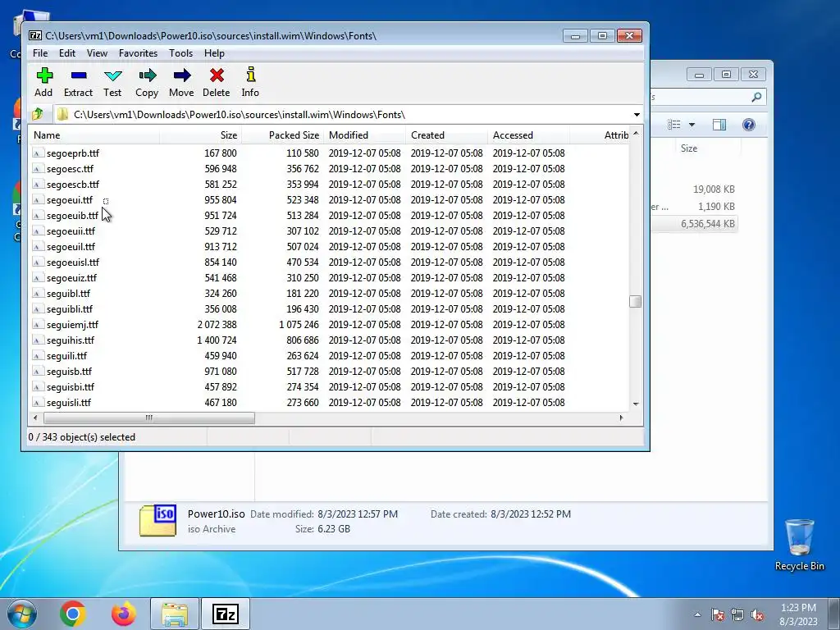Viewport: 840px width, 630px height.
Task: Open the address bar path dropdown
Action: click(x=637, y=115)
